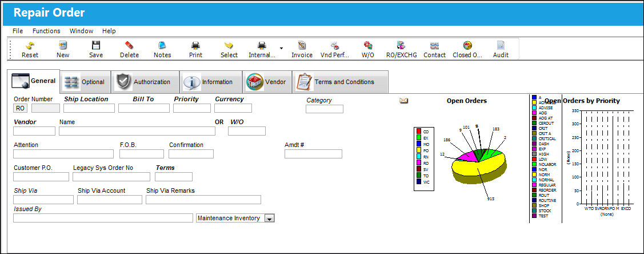Open the Window menu
This screenshot has height=254, width=644.
pyautogui.click(x=81, y=31)
